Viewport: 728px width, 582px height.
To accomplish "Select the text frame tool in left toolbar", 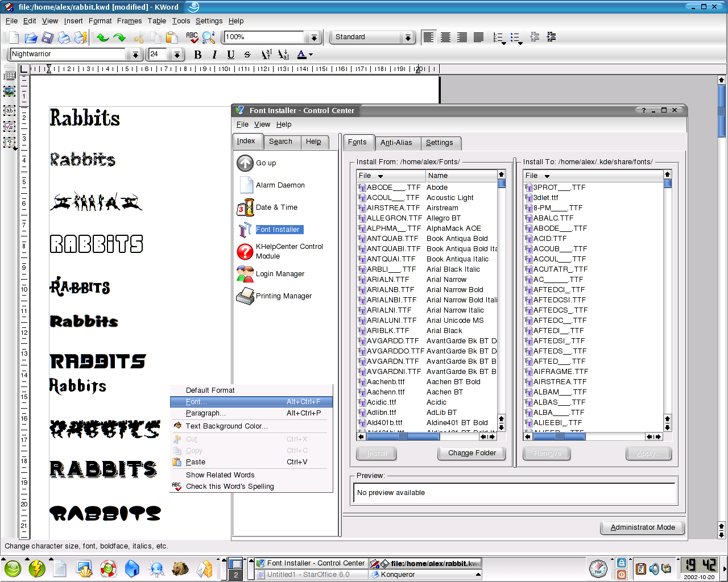I will 10,111.
